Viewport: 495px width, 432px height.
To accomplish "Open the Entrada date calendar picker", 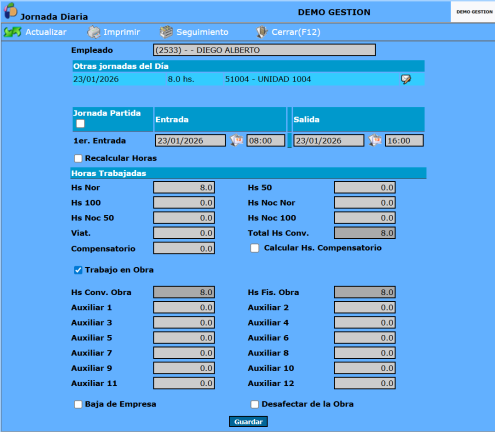I will pyautogui.click(x=237, y=140).
